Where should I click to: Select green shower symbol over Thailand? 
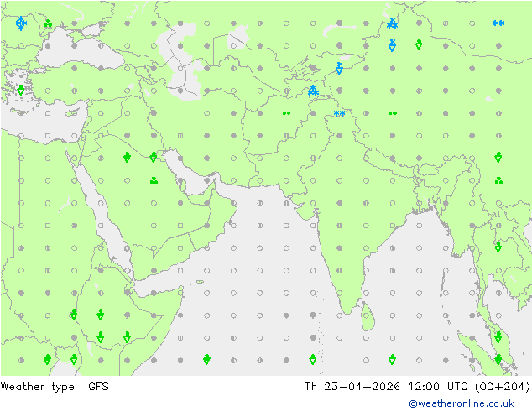pyautogui.click(x=498, y=247)
